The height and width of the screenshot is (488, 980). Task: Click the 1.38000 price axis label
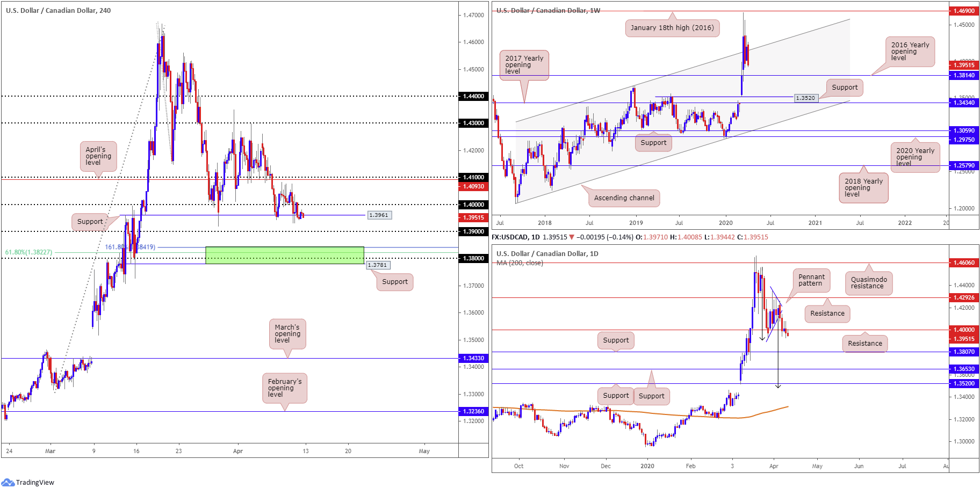tap(473, 258)
